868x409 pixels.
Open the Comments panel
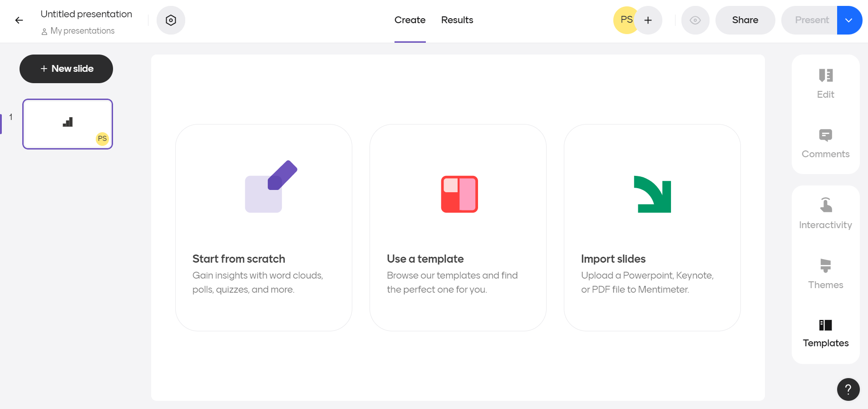point(825,143)
